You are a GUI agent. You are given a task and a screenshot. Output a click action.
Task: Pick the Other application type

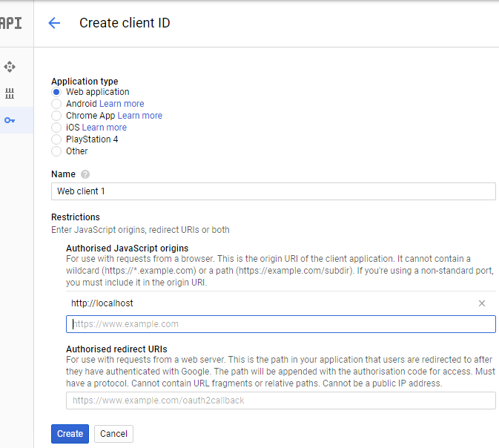pyautogui.click(x=56, y=151)
